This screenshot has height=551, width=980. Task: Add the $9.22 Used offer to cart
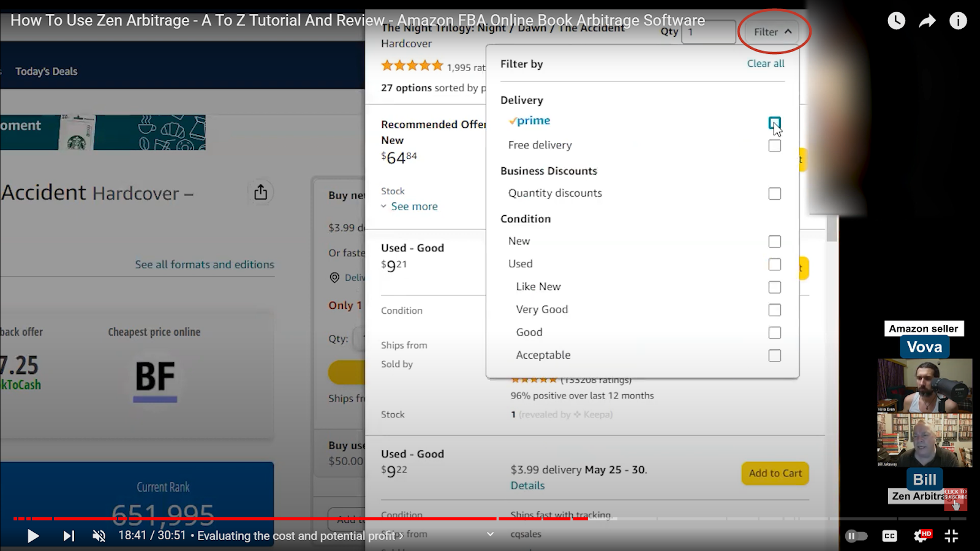tap(775, 473)
